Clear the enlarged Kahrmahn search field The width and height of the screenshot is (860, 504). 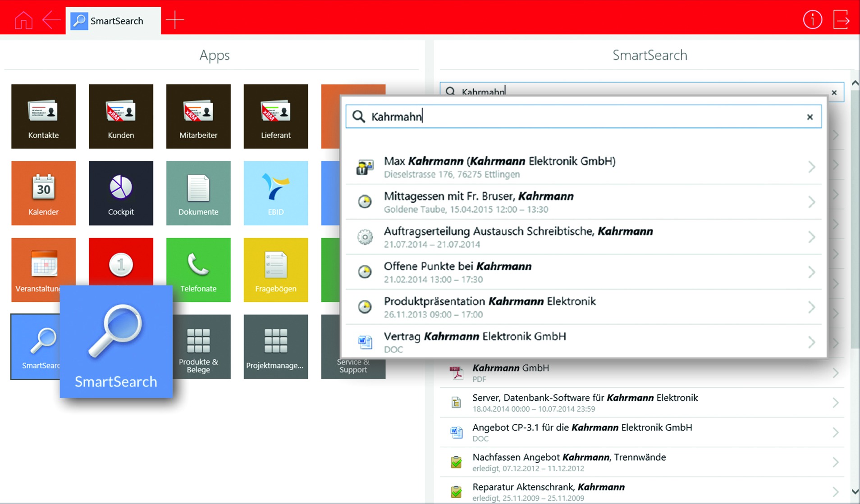(x=810, y=117)
